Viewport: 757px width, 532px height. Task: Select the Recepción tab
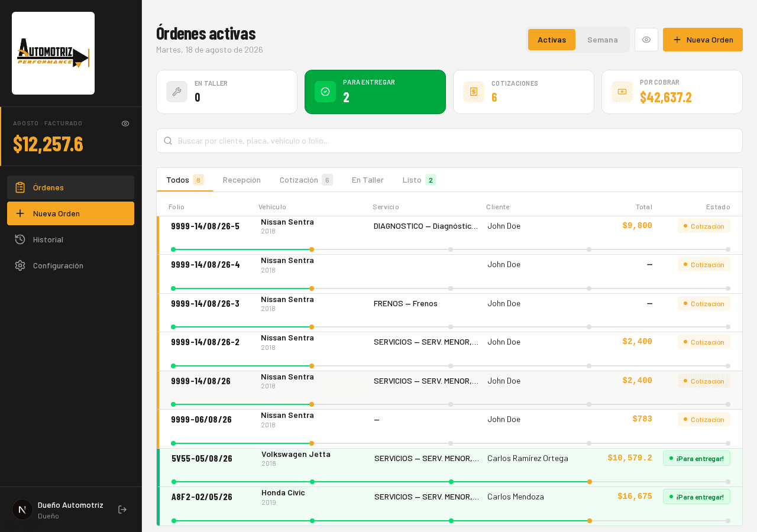click(242, 180)
